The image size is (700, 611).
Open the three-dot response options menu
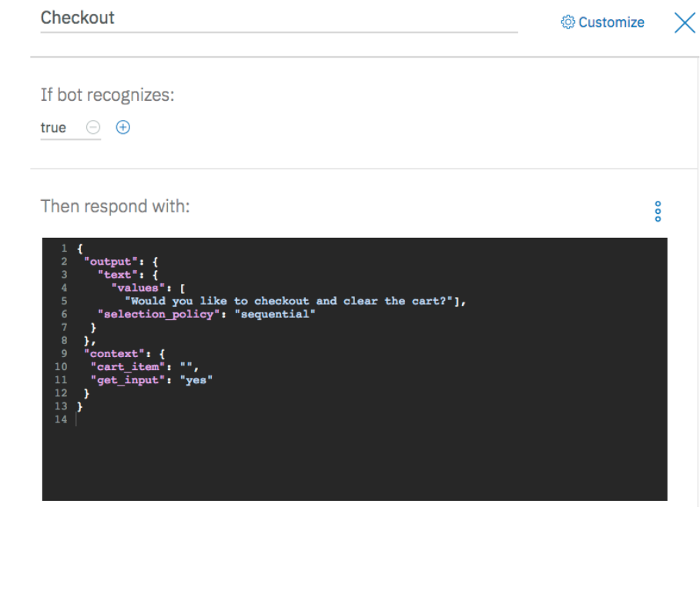[x=658, y=212]
